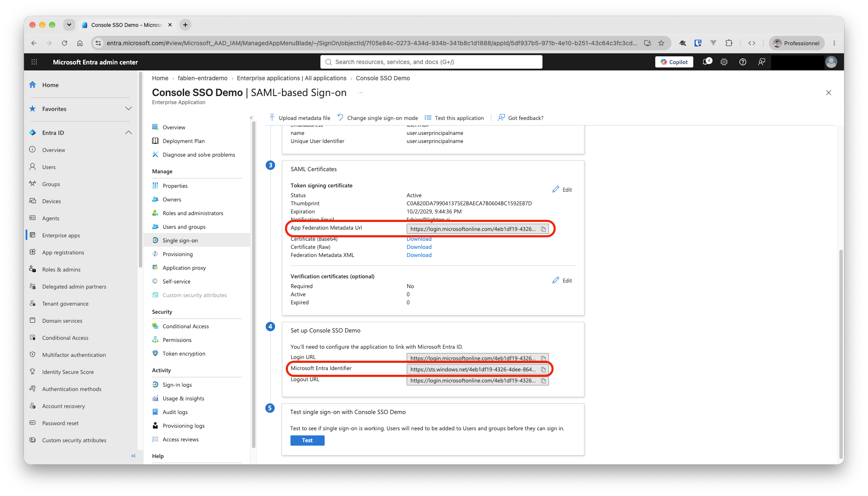Collapse the Entra ID section
This screenshot has height=496, width=868.
[x=129, y=133]
